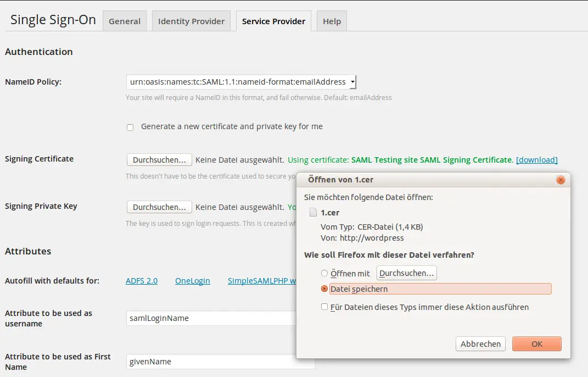Select the Service Provider tab
Viewport: 588px width, 377px height.
point(274,21)
